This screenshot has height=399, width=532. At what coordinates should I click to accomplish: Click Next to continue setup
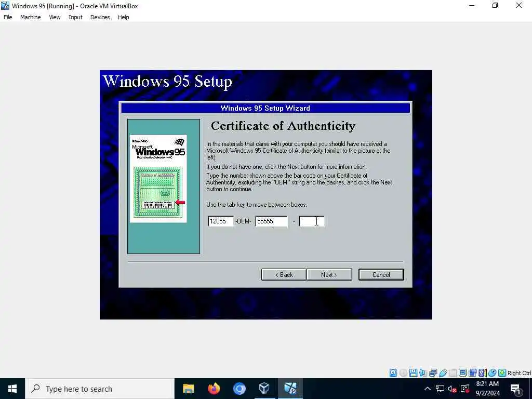tap(329, 274)
